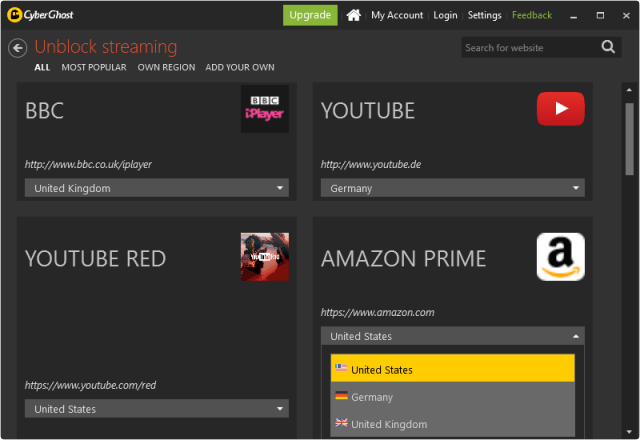This screenshot has height=440, width=640.
Task: Select United States in Amazon list
Action: (453, 368)
